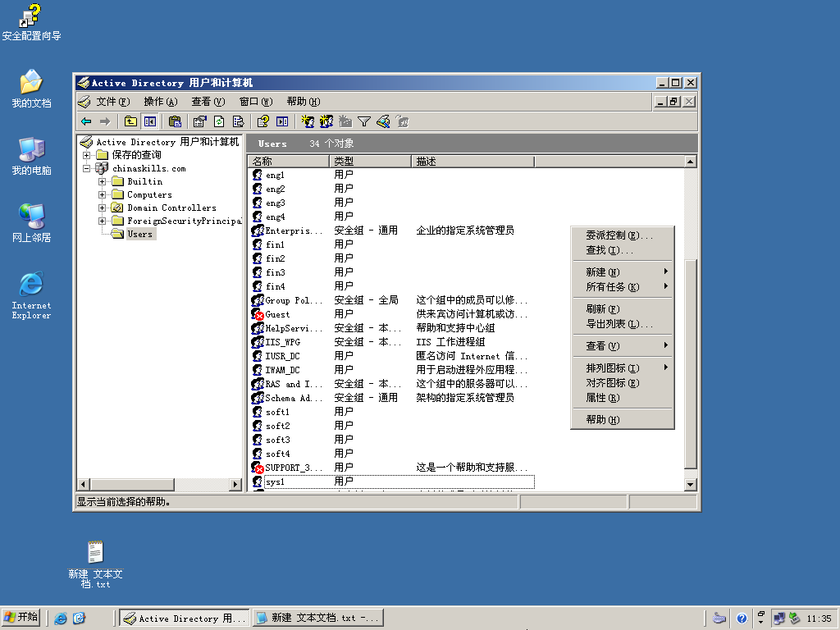Open the 窗口(W) menu
This screenshot has width=840, height=630.
[256, 102]
